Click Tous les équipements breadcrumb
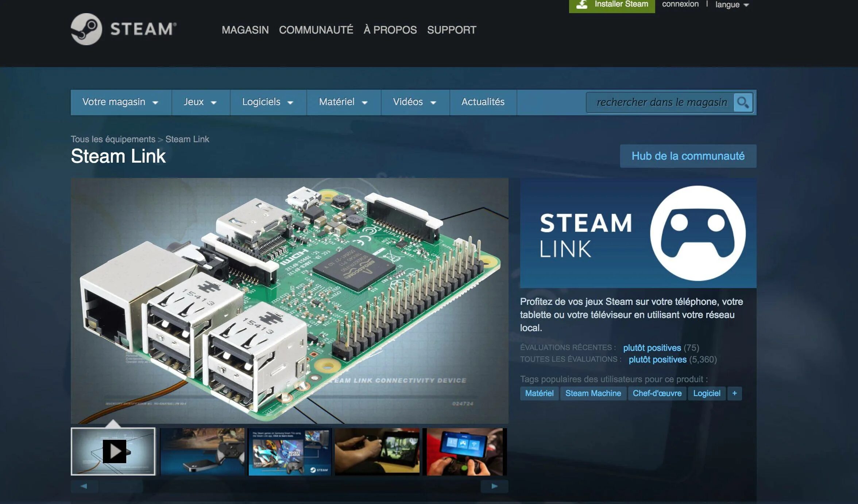Image resolution: width=858 pixels, height=504 pixels. pos(113,139)
